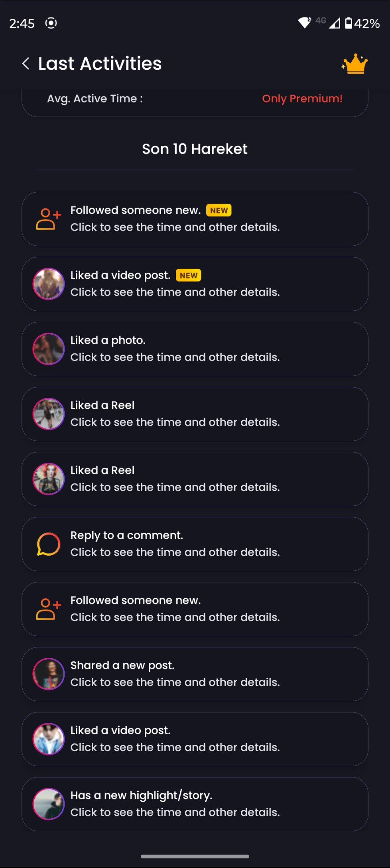Tap the Has a new highlight/story text
The image size is (390, 868).
pyautogui.click(x=141, y=795)
